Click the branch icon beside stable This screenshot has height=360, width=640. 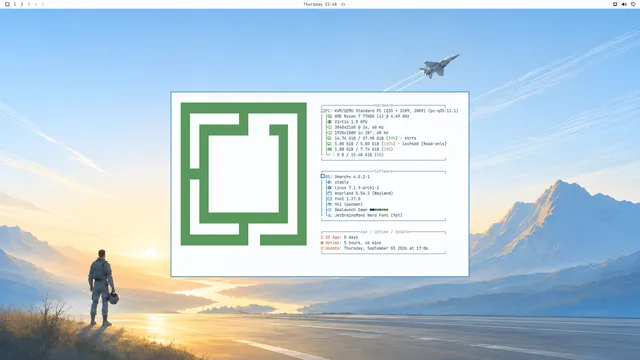tap(329, 182)
